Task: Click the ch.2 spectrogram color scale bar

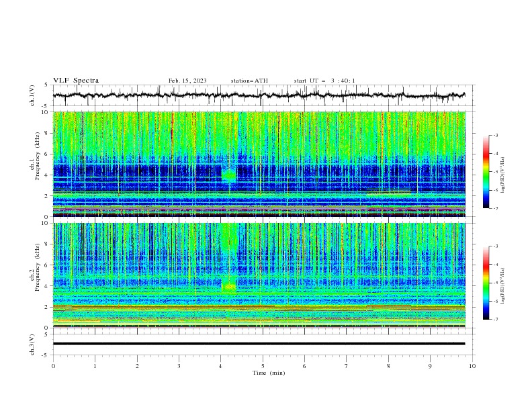Action: (486, 283)
